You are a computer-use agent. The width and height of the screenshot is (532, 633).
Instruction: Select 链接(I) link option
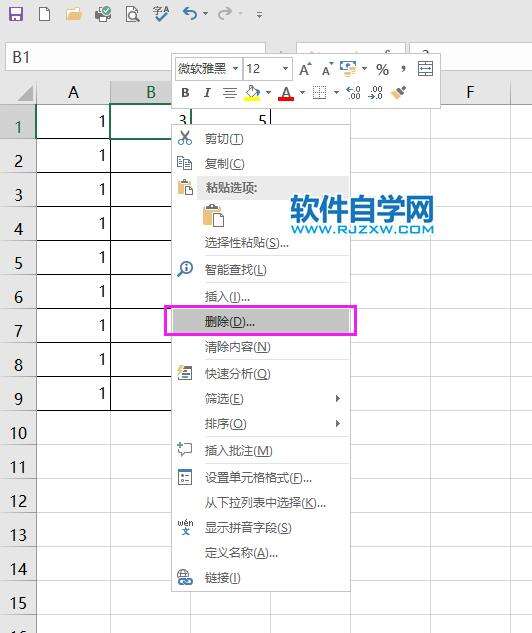tap(260, 578)
